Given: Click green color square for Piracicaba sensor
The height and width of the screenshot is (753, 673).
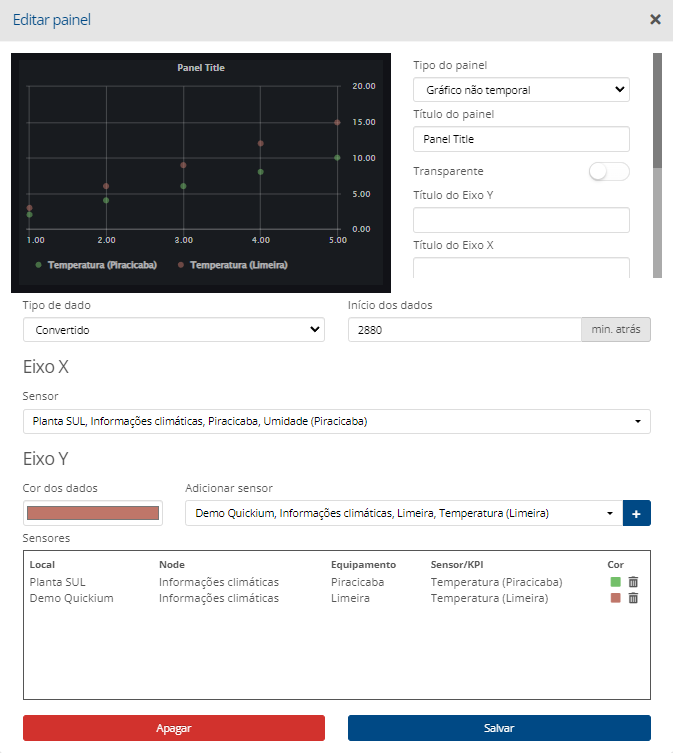Looking at the screenshot, I should 616,582.
